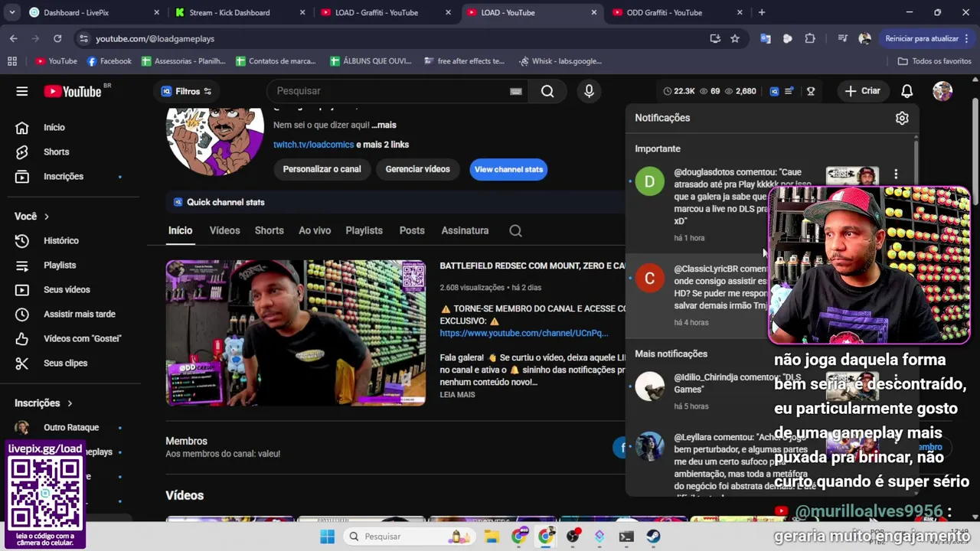Click the channel search magnifier icon

[x=515, y=230]
